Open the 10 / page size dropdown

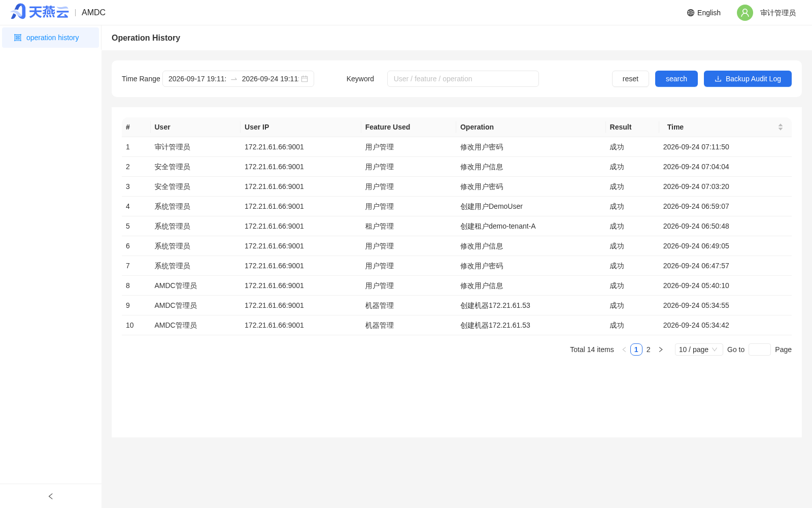(699, 350)
